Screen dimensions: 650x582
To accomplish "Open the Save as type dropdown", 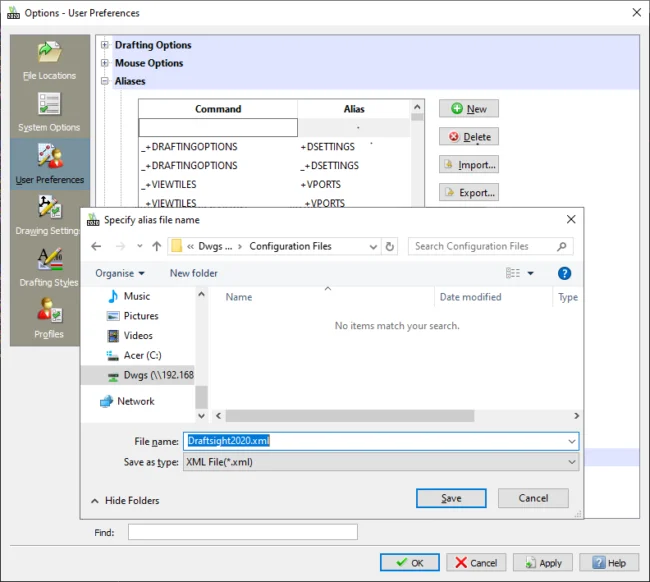I will coord(380,462).
